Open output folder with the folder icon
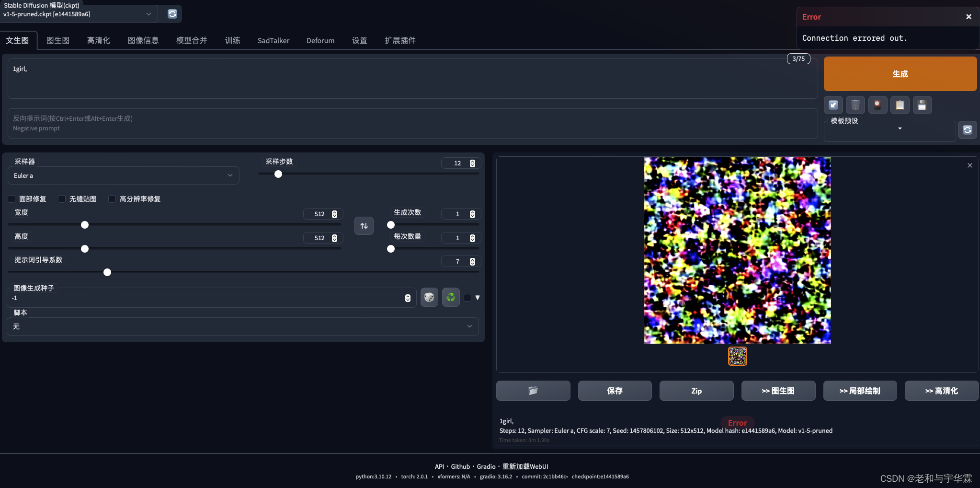This screenshot has height=488, width=980. [533, 391]
